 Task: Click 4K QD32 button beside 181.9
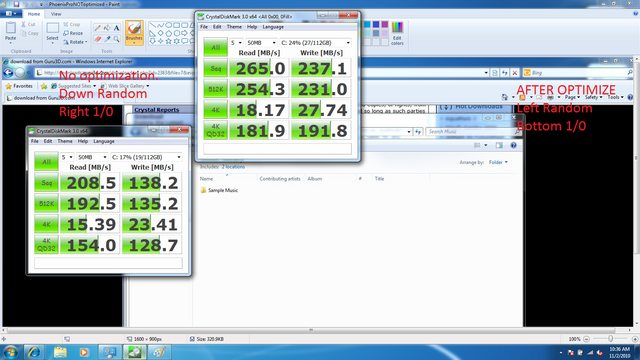coord(215,131)
